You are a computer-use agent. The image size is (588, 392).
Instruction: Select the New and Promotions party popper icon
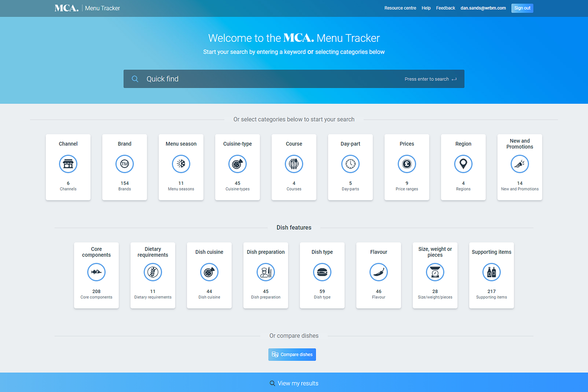coord(520,164)
